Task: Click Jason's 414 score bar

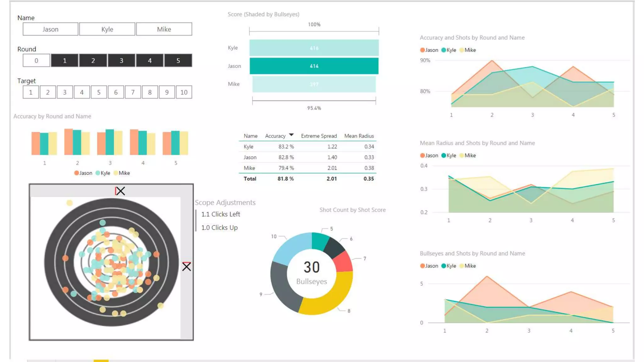Action: click(x=314, y=66)
